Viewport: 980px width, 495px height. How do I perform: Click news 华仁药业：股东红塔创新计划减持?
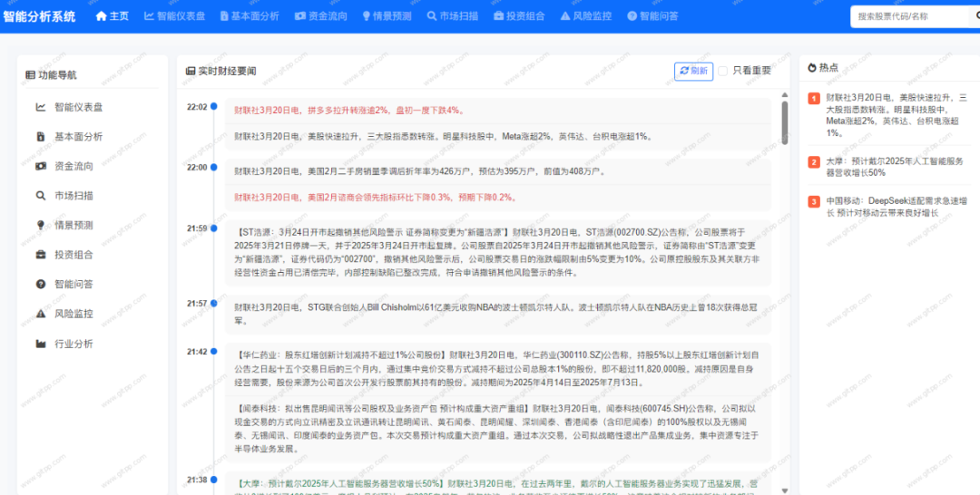pos(498,369)
